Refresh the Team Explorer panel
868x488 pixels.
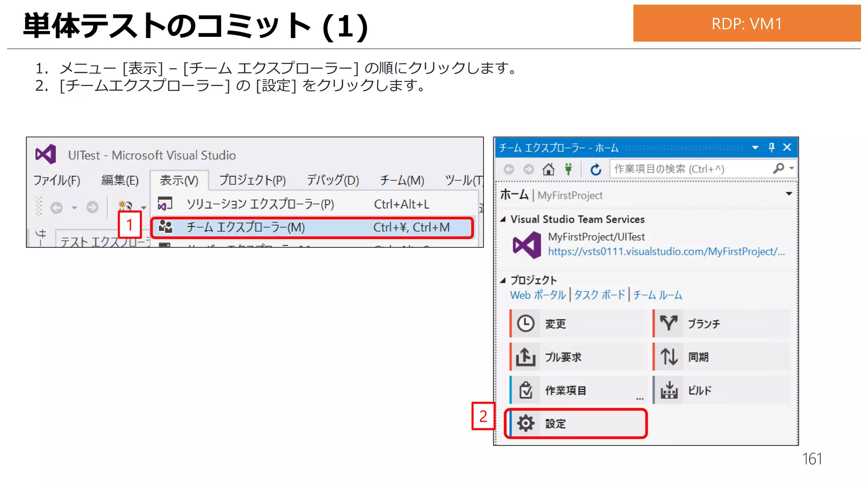point(595,169)
